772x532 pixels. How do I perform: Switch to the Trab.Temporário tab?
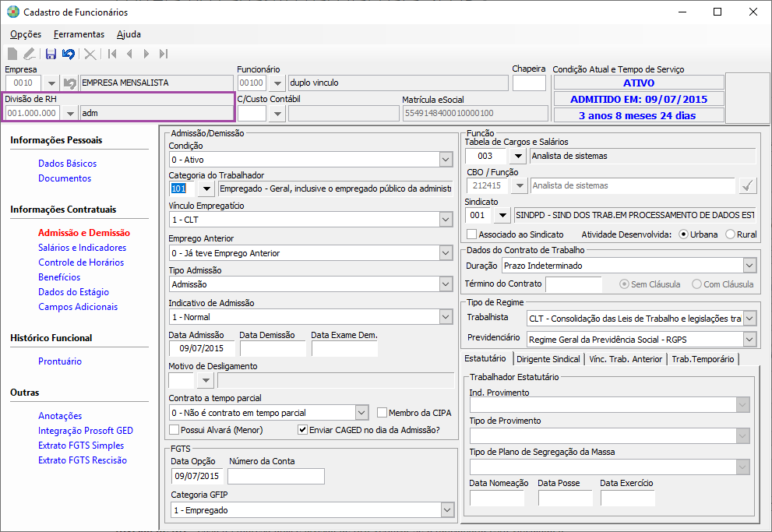[x=703, y=359]
